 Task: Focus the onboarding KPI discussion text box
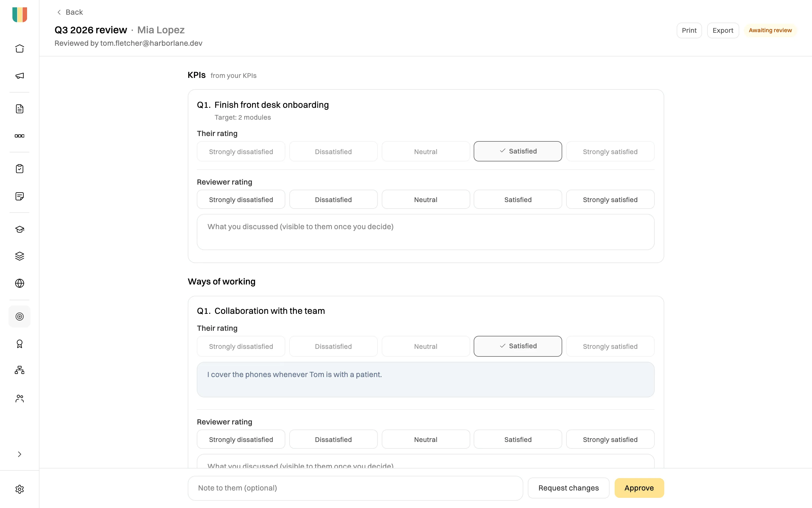[x=425, y=232]
